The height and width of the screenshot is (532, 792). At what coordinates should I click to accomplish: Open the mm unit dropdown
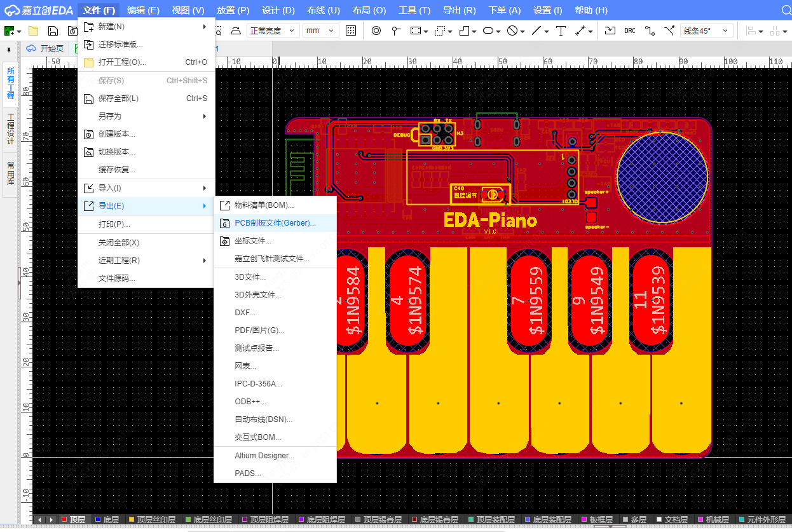click(321, 31)
